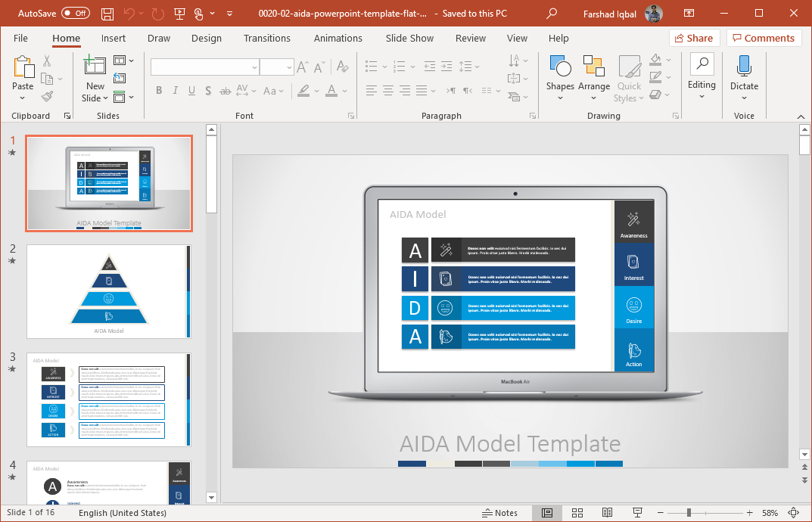Toggle Bold formatting button
This screenshot has width=812, height=522.
point(159,91)
